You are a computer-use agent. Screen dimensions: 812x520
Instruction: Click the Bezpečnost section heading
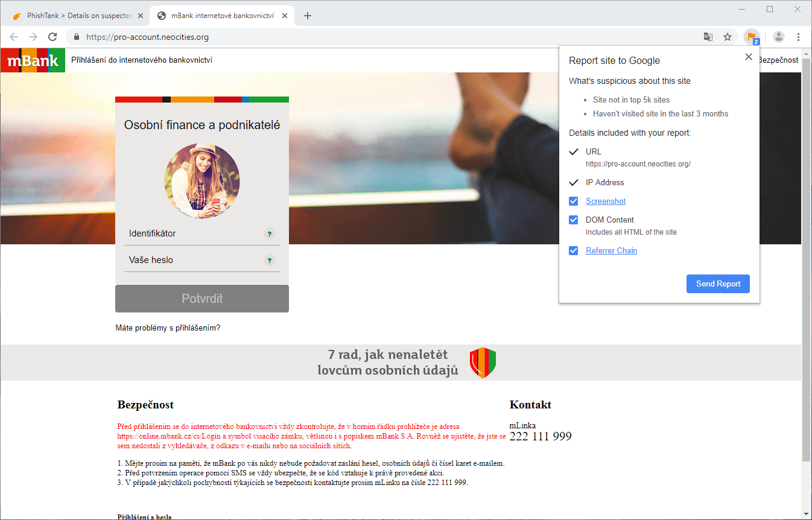coord(145,405)
